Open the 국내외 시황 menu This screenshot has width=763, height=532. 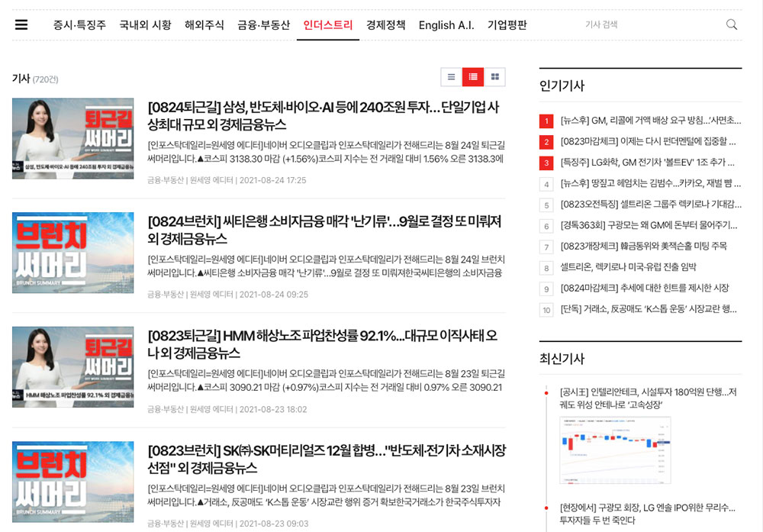tap(146, 25)
